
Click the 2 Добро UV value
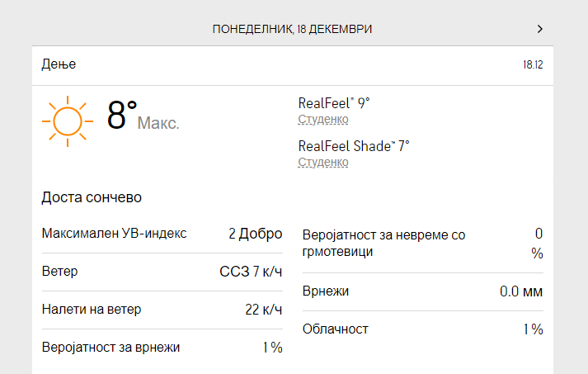(255, 234)
